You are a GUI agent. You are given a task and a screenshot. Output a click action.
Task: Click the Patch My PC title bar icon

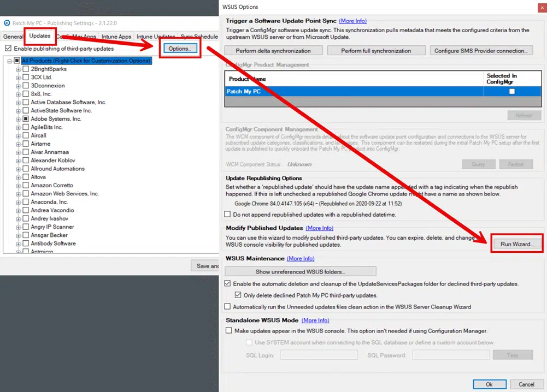click(7, 23)
